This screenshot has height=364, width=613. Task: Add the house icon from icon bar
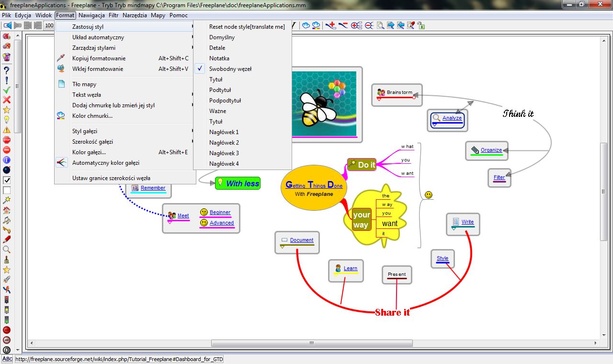click(7, 210)
